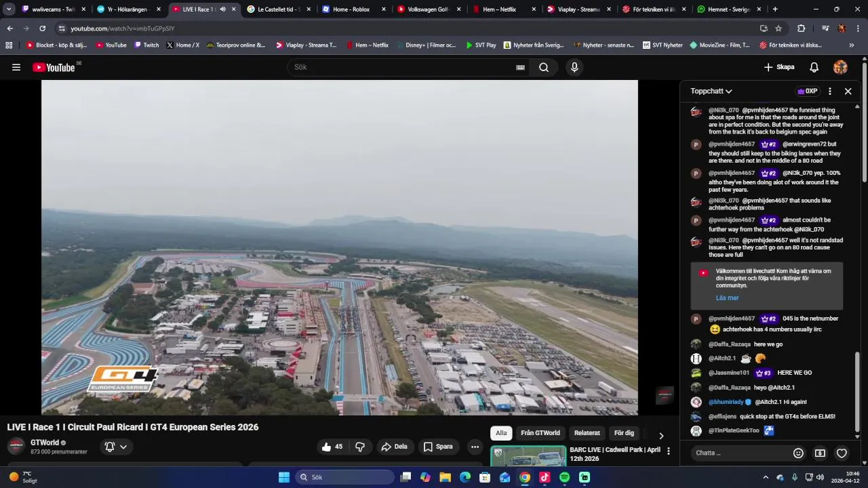
Task: Open the BARC LIVE Cadwell Park thumbnail
Action: pyautogui.click(x=528, y=455)
